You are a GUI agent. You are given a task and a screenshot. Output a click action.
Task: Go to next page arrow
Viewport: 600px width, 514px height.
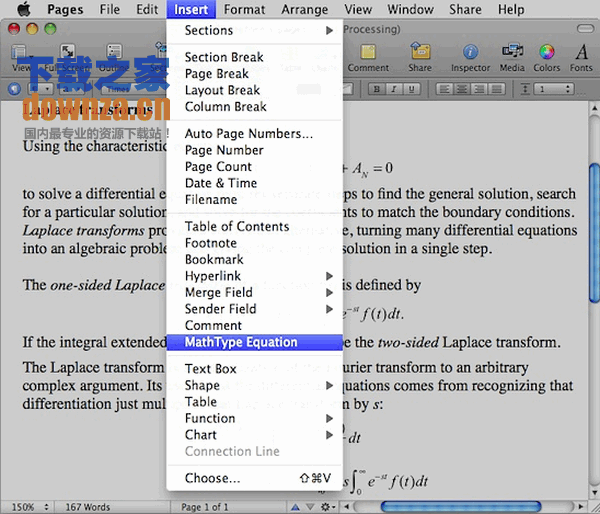pos(310,507)
